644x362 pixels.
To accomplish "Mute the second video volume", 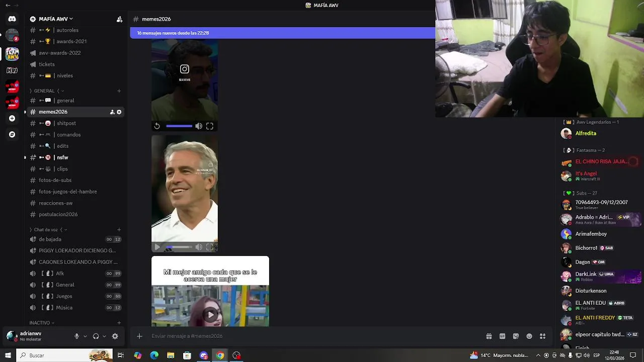I will (199, 247).
